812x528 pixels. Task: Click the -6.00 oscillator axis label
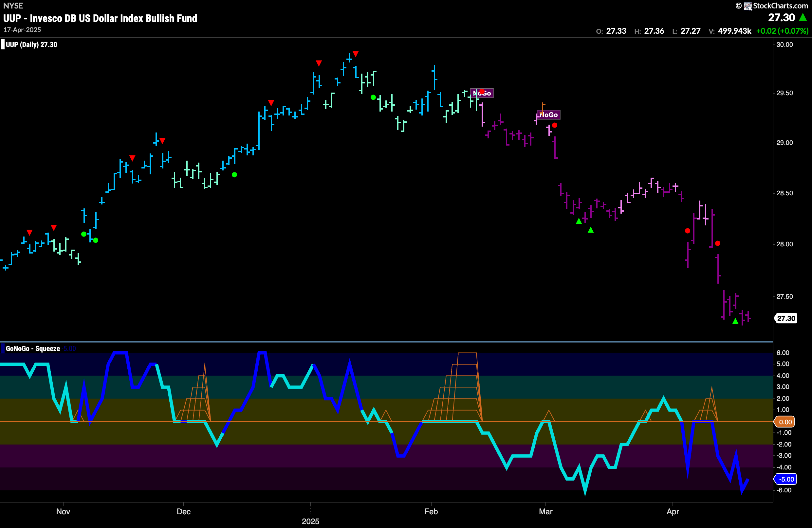784,490
